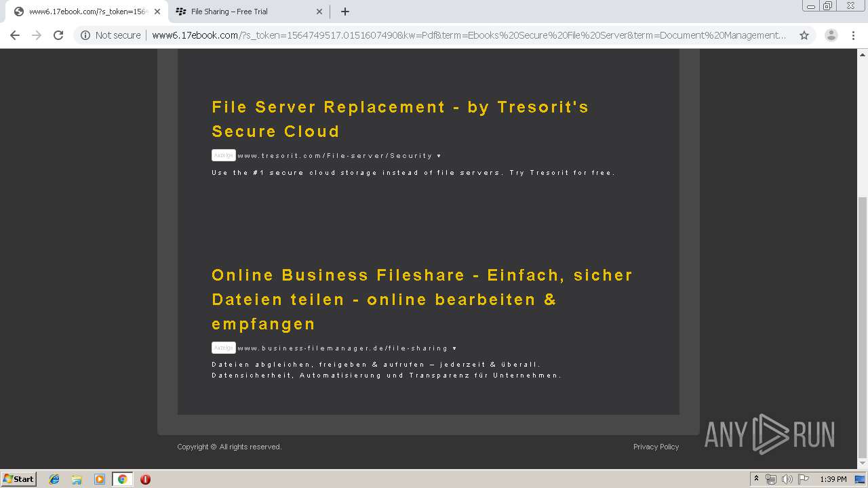
Task: Click the address bar URL
Action: [469, 35]
